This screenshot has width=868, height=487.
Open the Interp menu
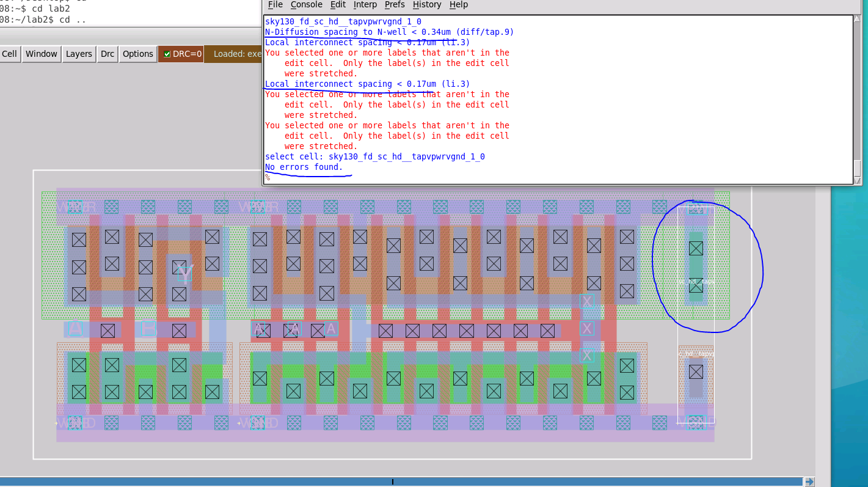[x=365, y=4]
